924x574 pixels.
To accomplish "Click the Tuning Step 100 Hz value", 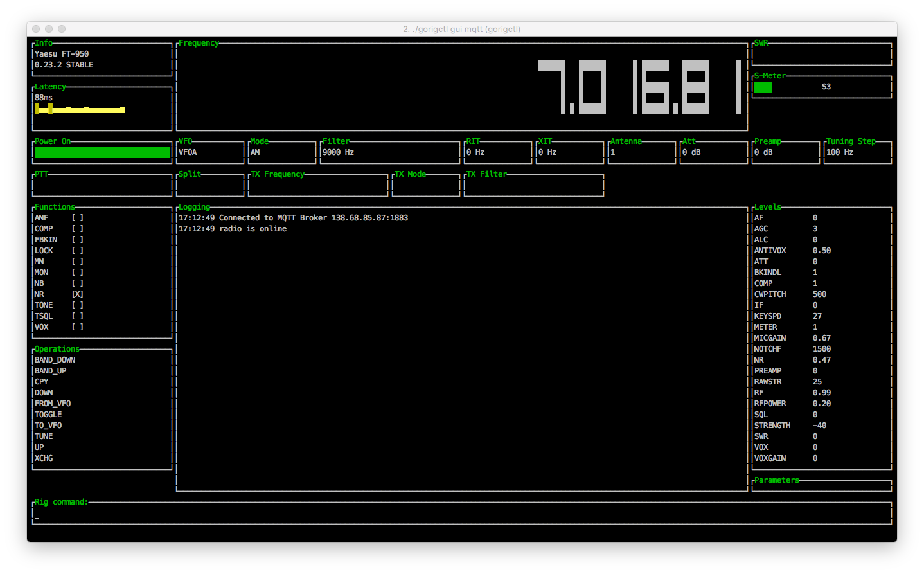I will pos(840,152).
